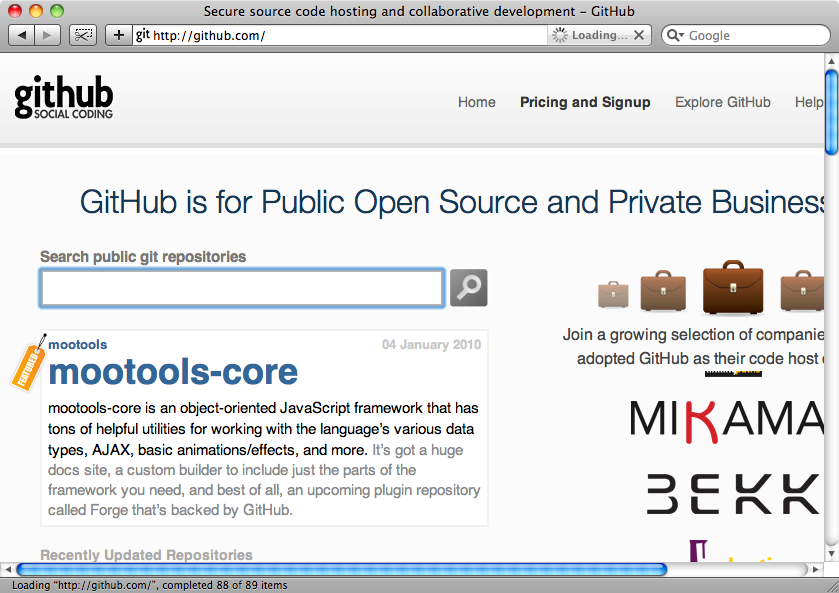Screen dimensions: 839x593
Task: Add bookmark with the plus button
Action: (x=119, y=35)
